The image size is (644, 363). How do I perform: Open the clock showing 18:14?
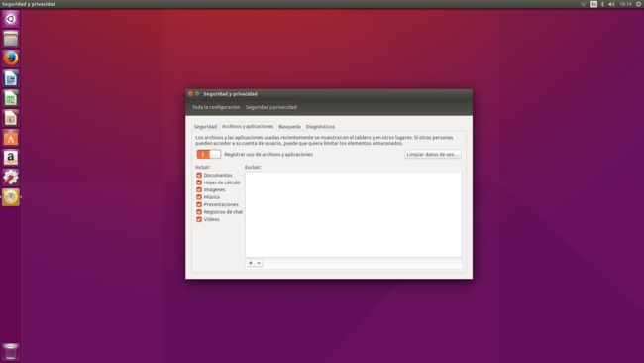pyautogui.click(x=625, y=4)
